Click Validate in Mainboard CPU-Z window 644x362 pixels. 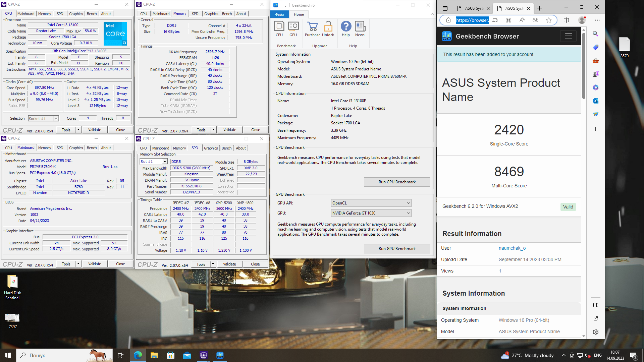point(95,264)
